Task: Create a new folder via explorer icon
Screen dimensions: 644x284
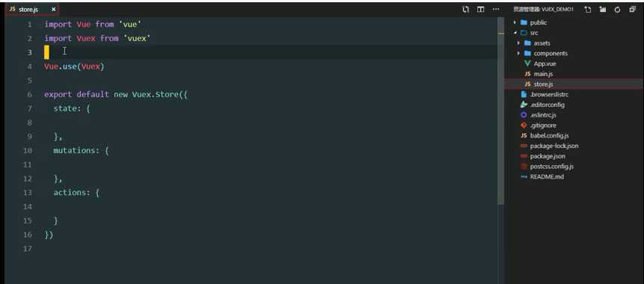Action: coord(603,10)
